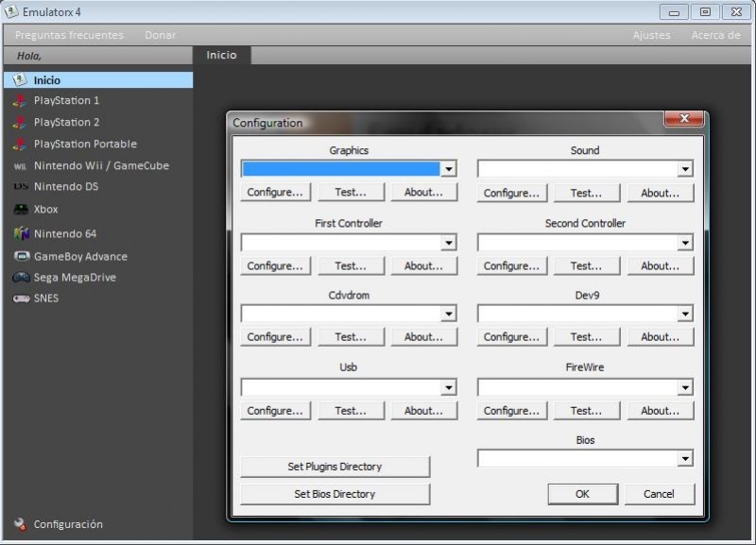
Task: Click the Nintendo 64 logo icon
Action: 21,233
